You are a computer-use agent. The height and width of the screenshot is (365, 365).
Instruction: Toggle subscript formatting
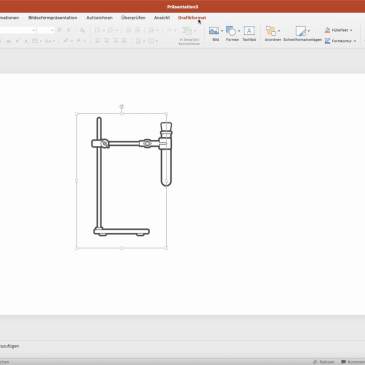pyautogui.click(x=26, y=41)
